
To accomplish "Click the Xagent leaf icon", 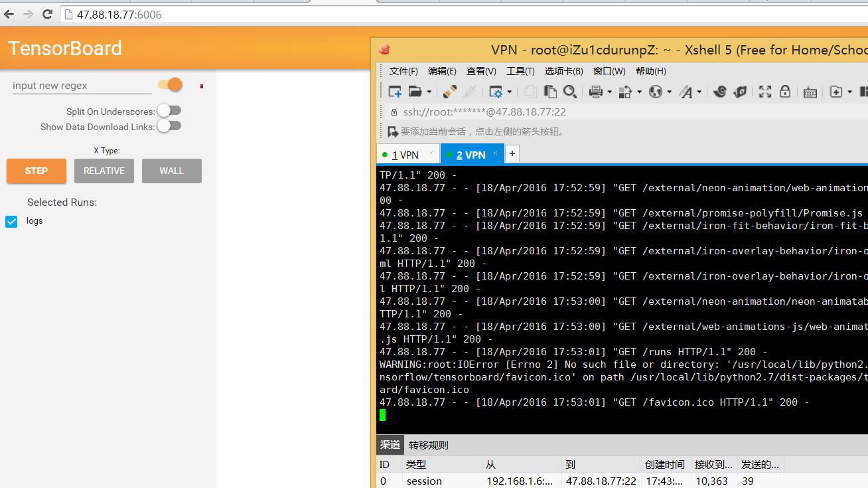I will (740, 92).
